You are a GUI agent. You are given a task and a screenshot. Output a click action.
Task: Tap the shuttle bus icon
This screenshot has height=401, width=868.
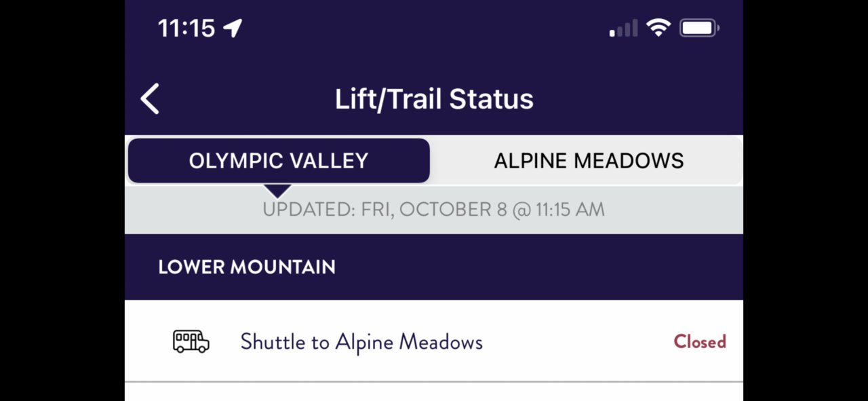(x=191, y=341)
